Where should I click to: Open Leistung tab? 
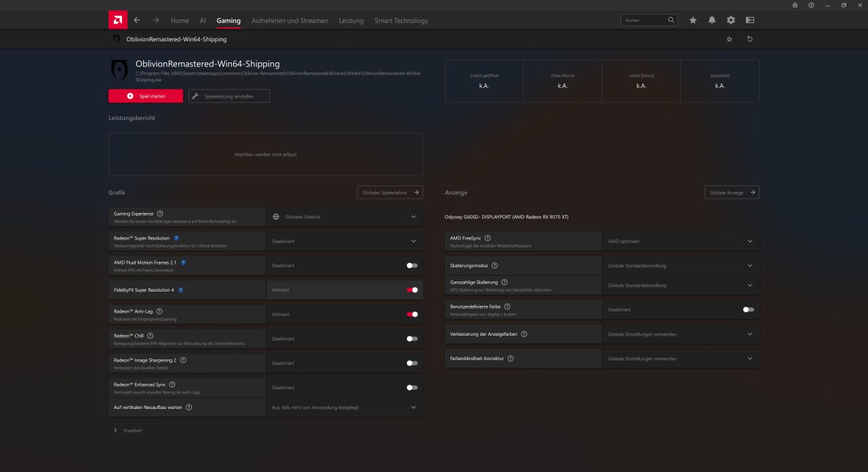(x=351, y=20)
